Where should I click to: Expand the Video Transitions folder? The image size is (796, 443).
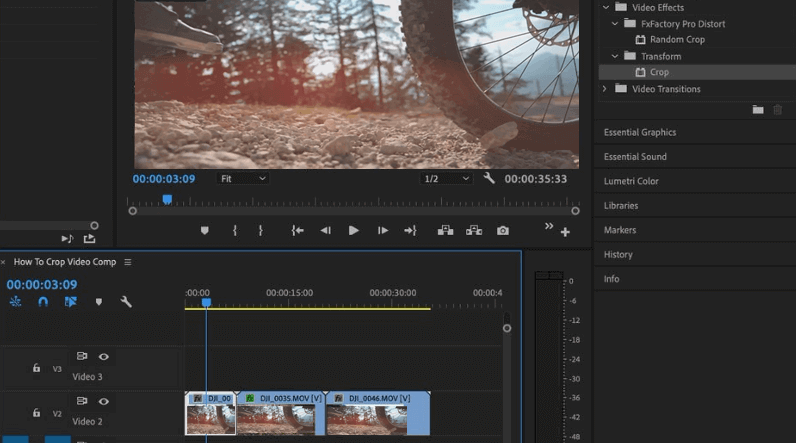[x=605, y=89]
